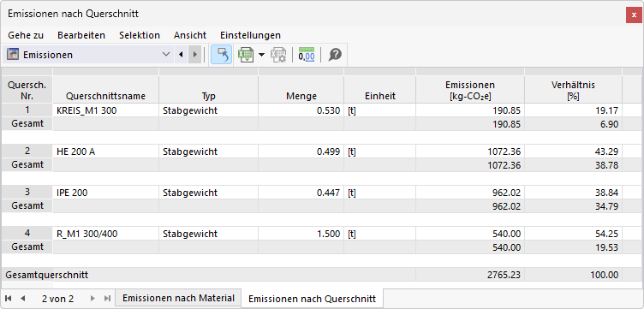Select row number 1 header
The width and height of the screenshot is (644, 309).
coord(27,110)
